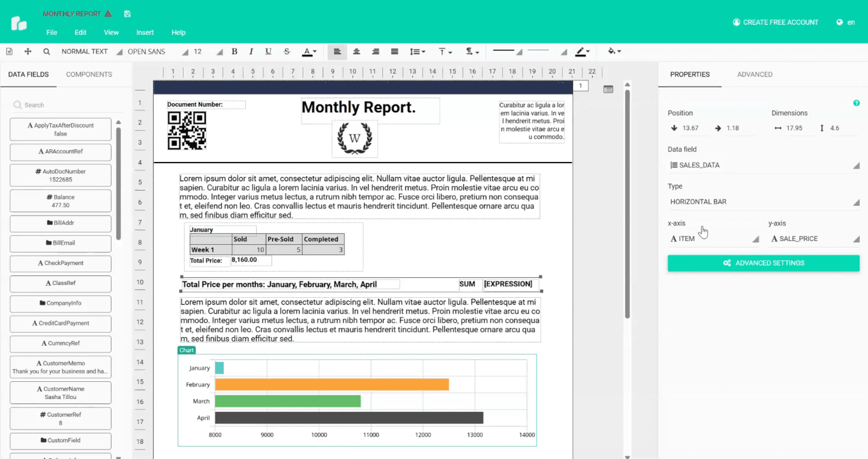Click the vertical position value 13.67
This screenshot has width=868, height=459.
point(690,128)
